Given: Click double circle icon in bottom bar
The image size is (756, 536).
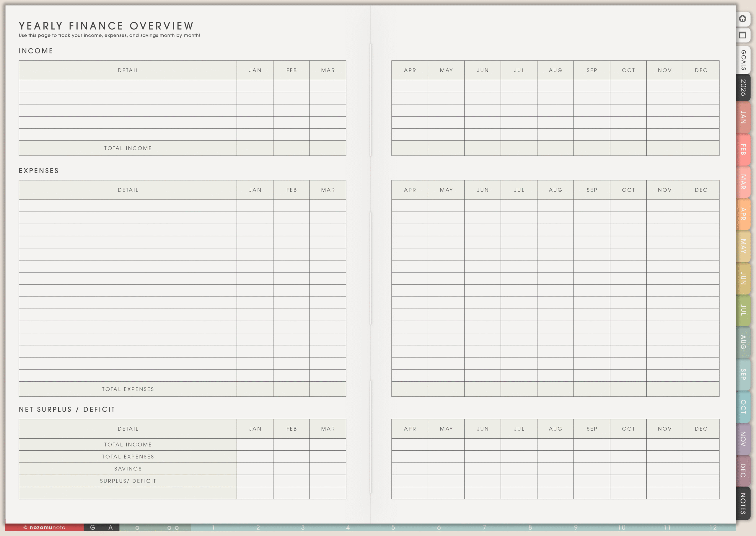Looking at the screenshot, I should coord(173,528).
